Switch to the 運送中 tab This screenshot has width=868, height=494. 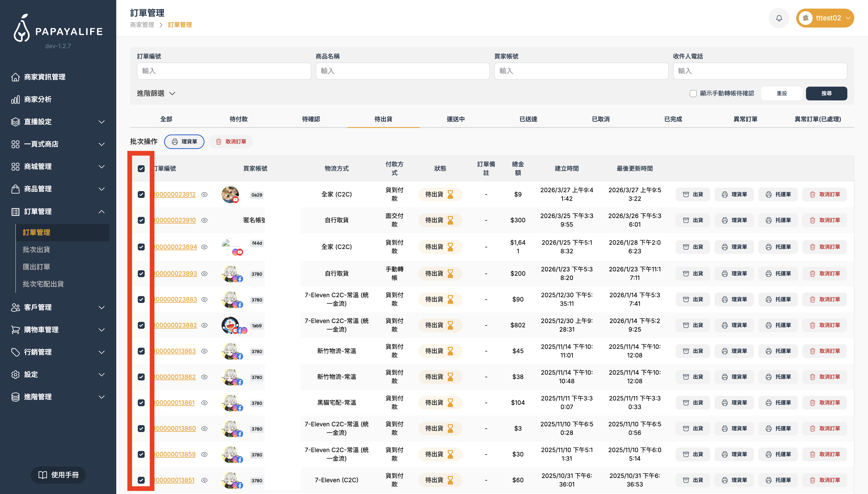[x=456, y=119]
